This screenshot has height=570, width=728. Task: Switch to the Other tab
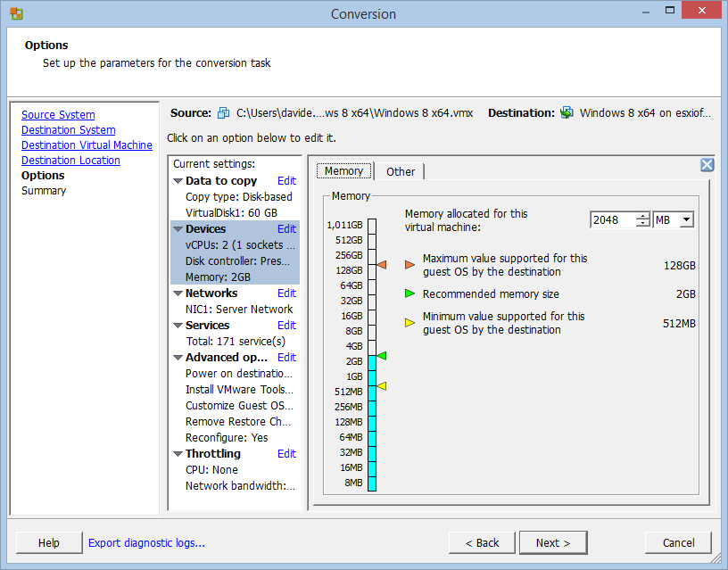point(401,172)
